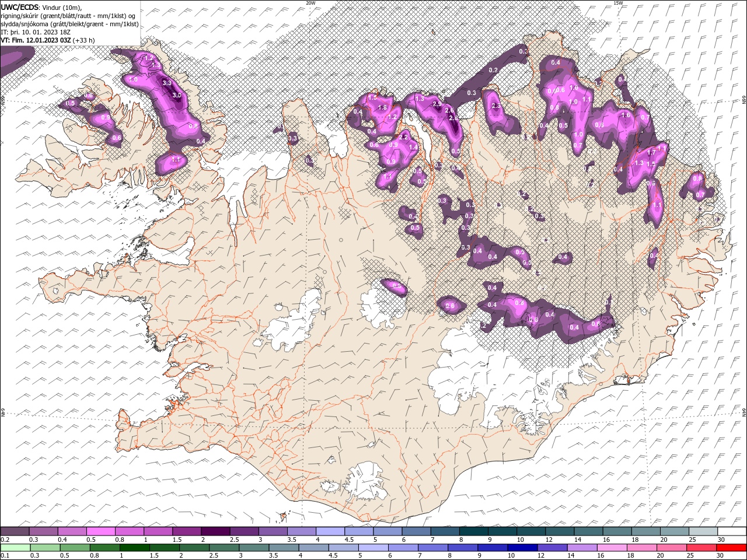Click the '30' label under upper legend
This screenshot has height=560, width=747.
721,540
